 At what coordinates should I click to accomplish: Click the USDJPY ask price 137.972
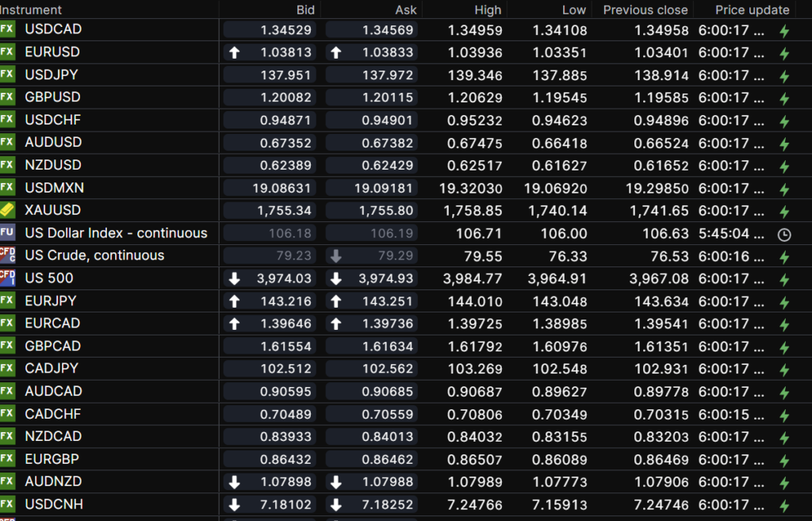click(386, 75)
